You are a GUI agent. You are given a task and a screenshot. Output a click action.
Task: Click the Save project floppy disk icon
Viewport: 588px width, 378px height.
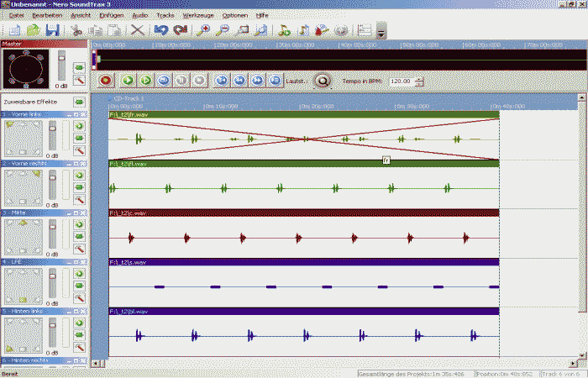click(x=52, y=30)
